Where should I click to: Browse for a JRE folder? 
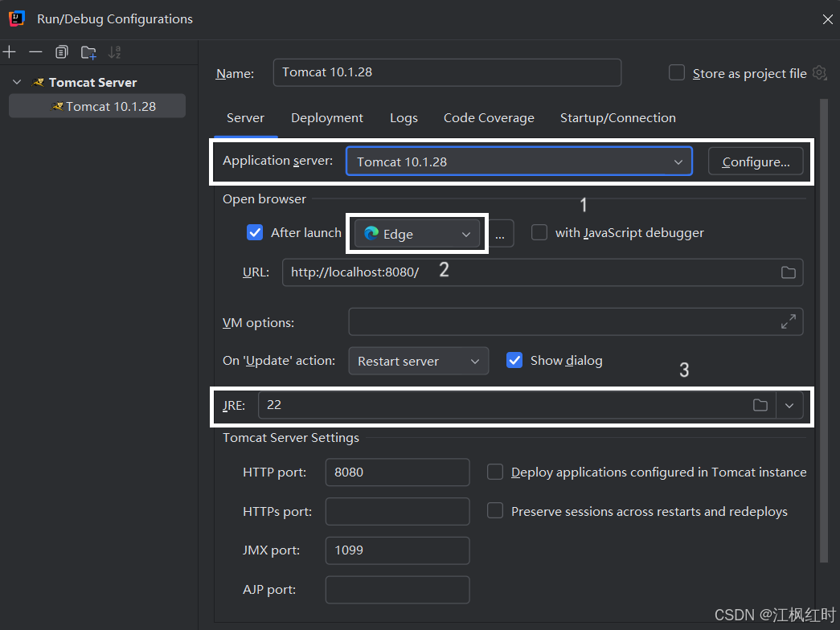click(760, 405)
